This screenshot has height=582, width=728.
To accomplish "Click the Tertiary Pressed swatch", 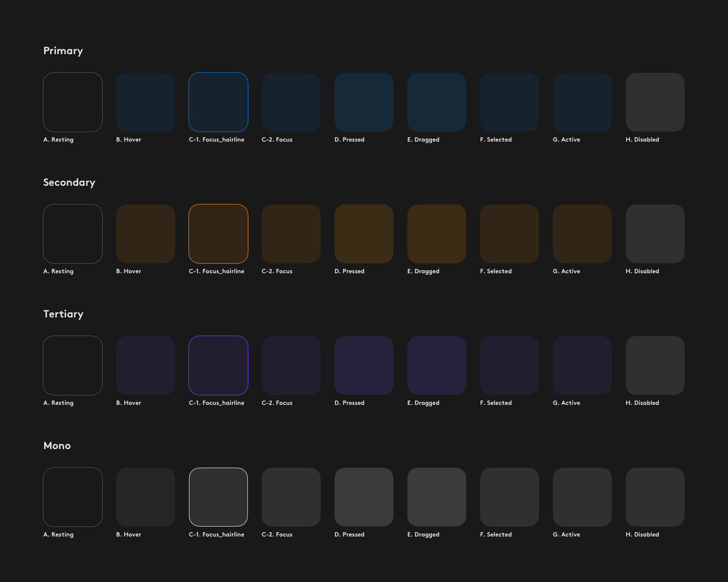I will click(x=364, y=365).
